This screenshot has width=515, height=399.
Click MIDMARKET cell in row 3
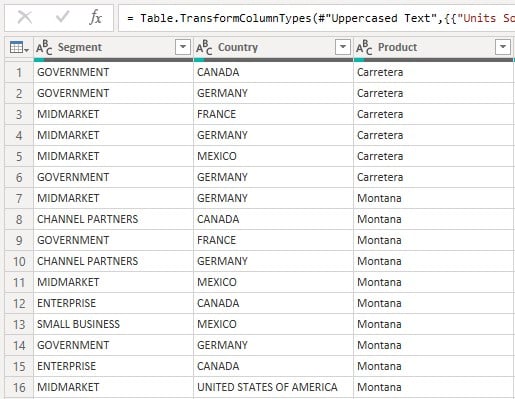pyautogui.click(x=113, y=114)
